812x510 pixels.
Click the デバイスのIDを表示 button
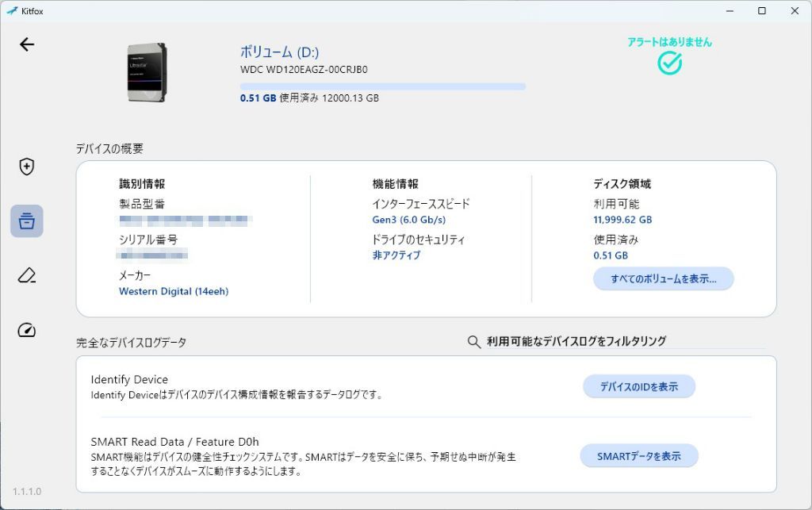click(639, 387)
